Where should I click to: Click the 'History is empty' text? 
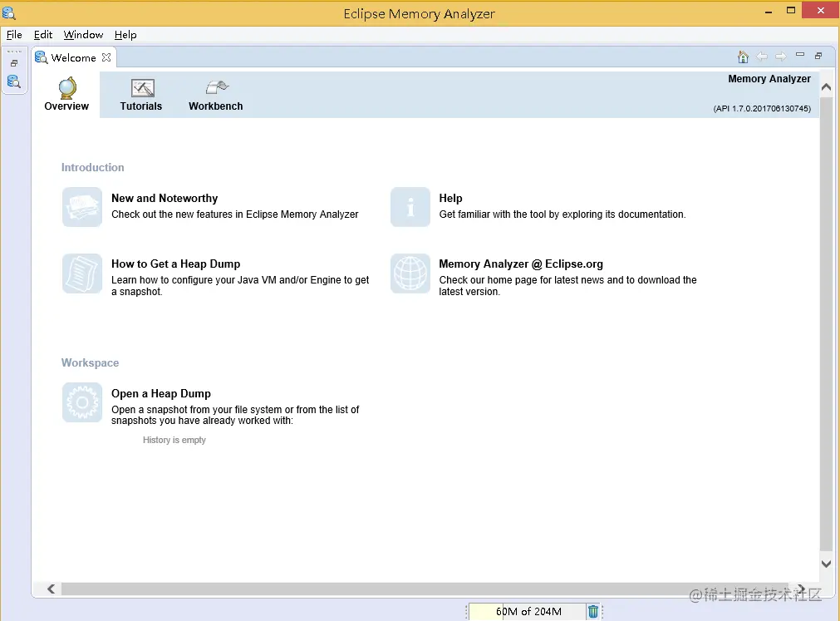click(174, 440)
